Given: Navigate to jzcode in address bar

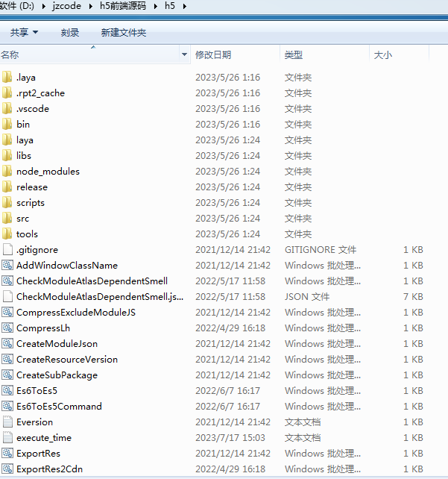Looking at the screenshot, I should pos(66,6).
